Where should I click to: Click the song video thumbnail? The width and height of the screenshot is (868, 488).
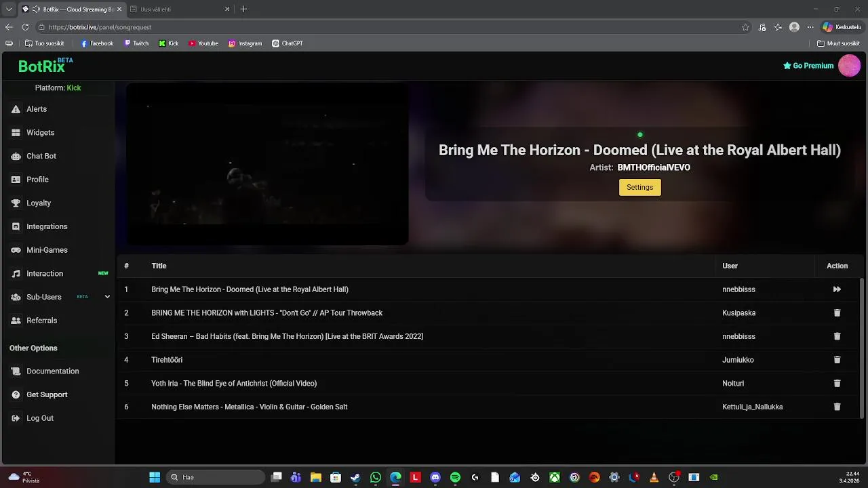pos(267,164)
